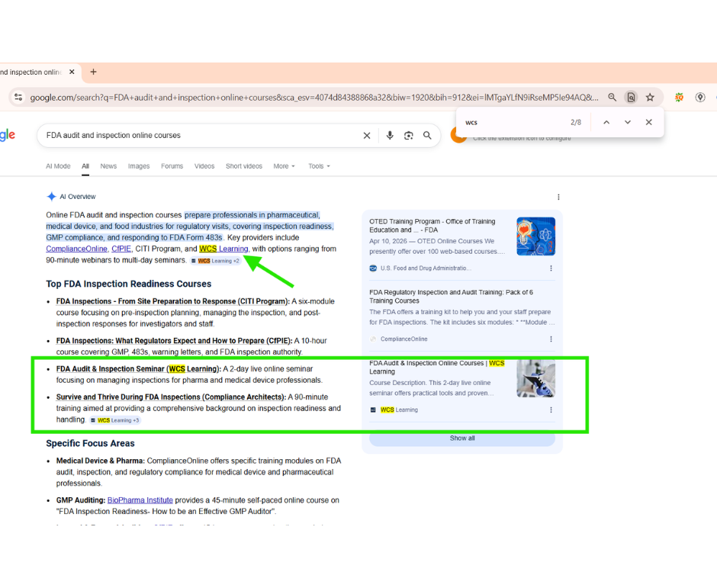Switch to Short videos tab

[244, 166]
